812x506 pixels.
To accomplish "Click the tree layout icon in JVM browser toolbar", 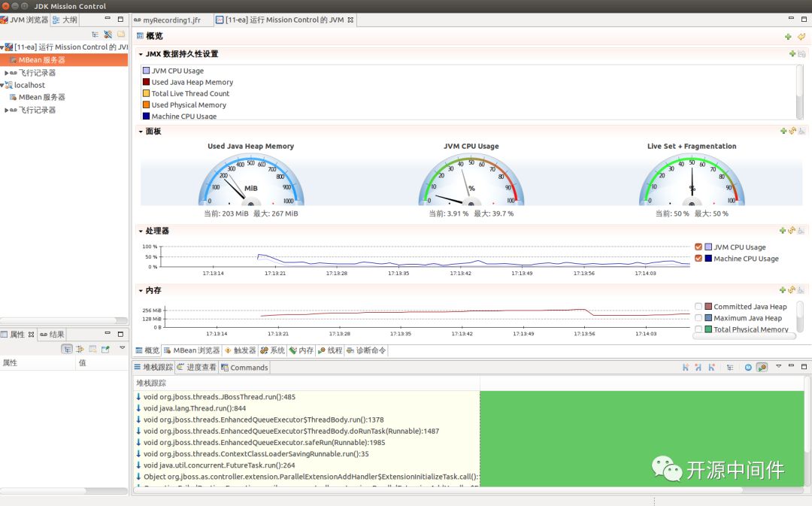I will [95, 35].
